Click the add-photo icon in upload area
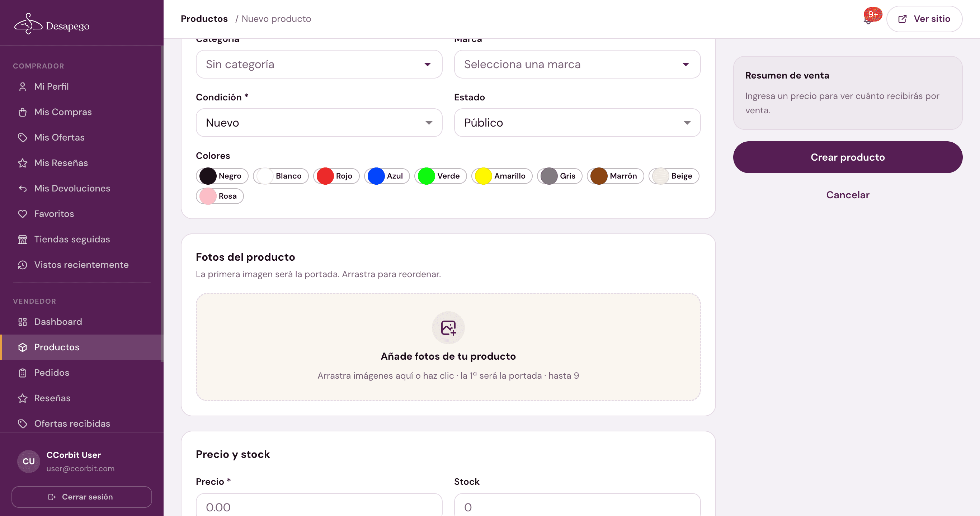The height and width of the screenshot is (516, 980). pos(448,327)
